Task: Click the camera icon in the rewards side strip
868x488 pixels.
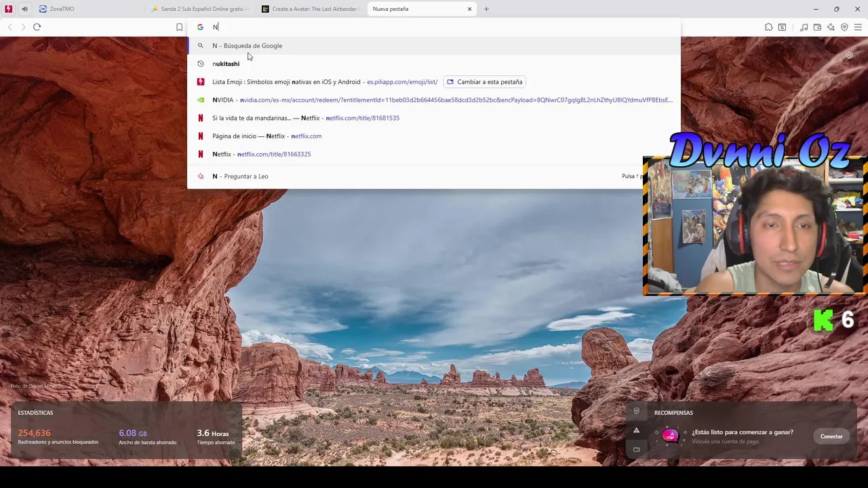Action: click(x=636, y=449)
